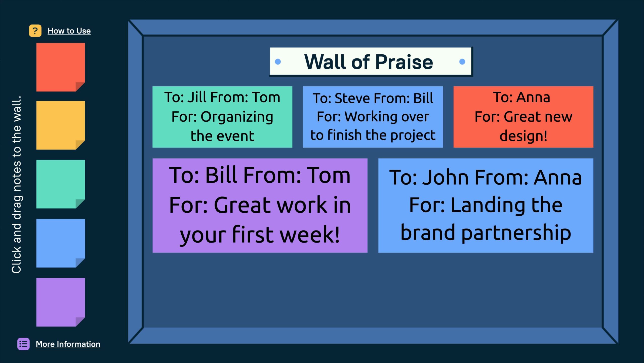This screenshot has width=644, height=363.
Task: Select the yellow sticky note in sidebar
Action: [60, 125]
